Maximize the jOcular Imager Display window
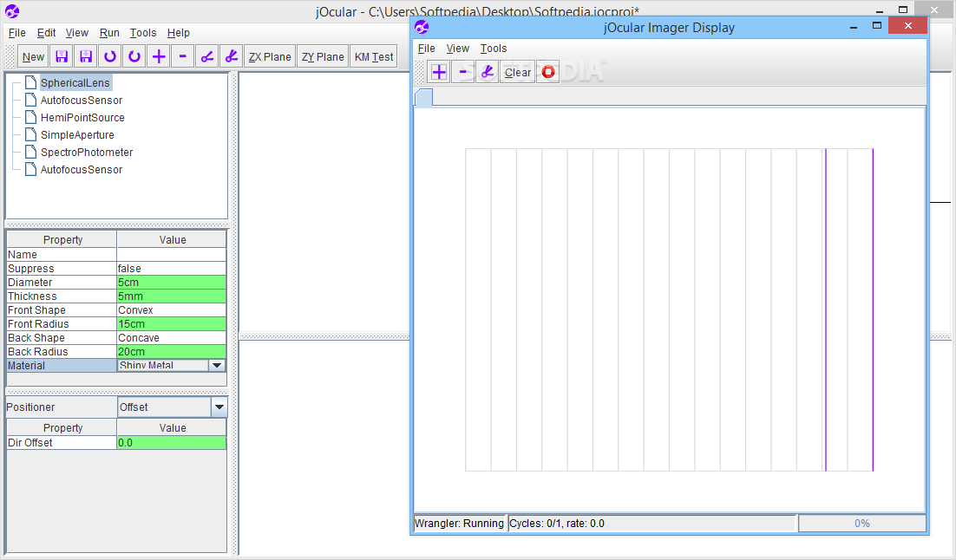The height and width of the screenshot is (560, 956). 877,26
